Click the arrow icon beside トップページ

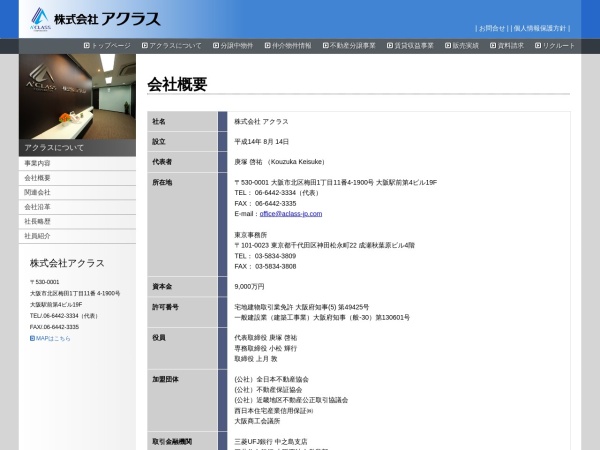point(86,46)
